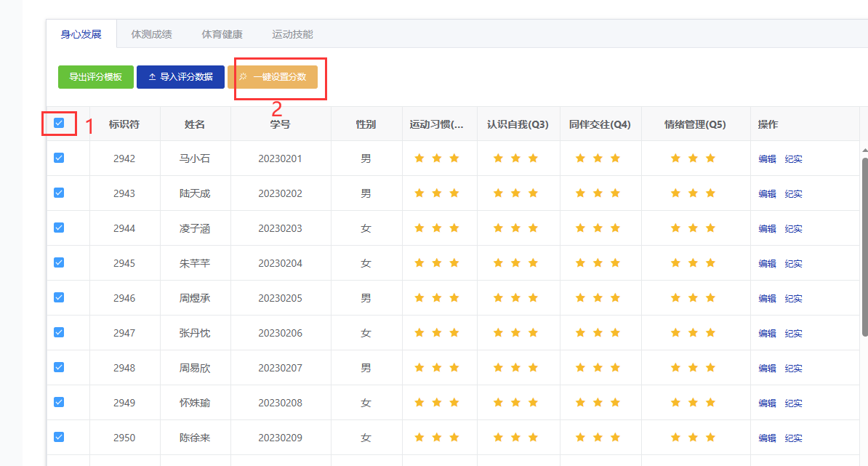Click third star in 运动习惯 for 马小石
Viewport: 868px width, 466px height.
[x=454, y=158]
